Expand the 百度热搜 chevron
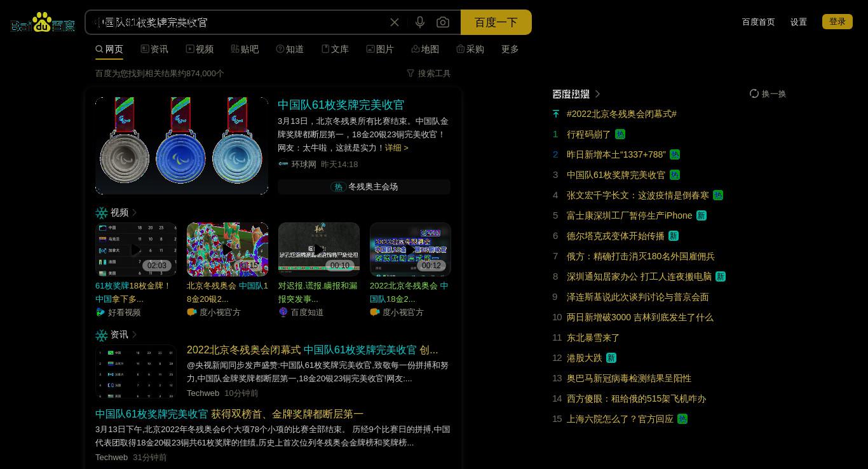The width and height of the screenshot is (868, 469). point(597,94)
